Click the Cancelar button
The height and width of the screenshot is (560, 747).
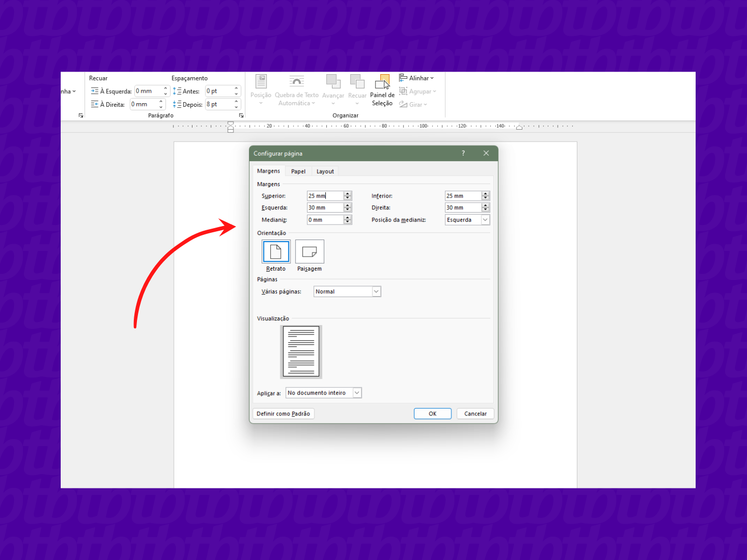coord(475,414)
